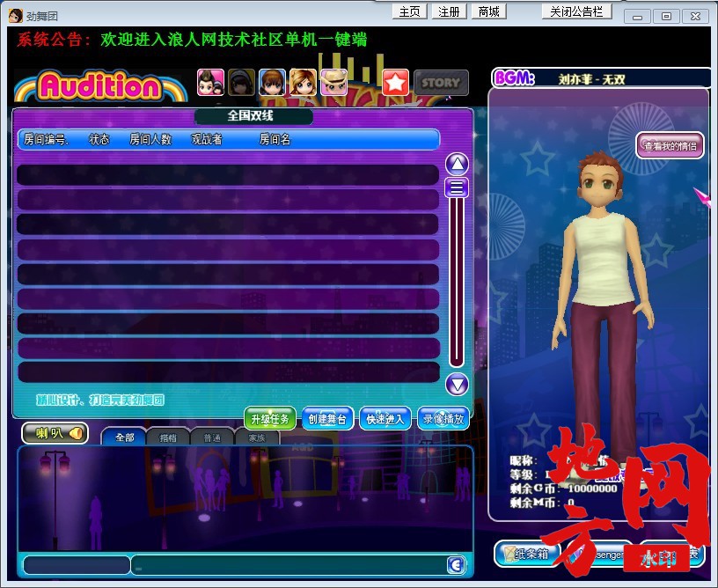Click the 剩余M币 balance line

(543, 503)
